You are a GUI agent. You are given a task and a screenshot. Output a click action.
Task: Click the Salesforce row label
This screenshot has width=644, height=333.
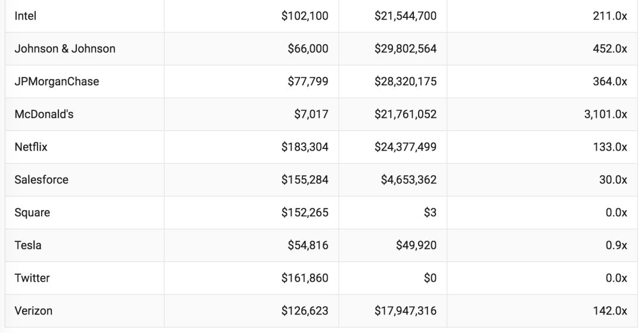point(42,180)
